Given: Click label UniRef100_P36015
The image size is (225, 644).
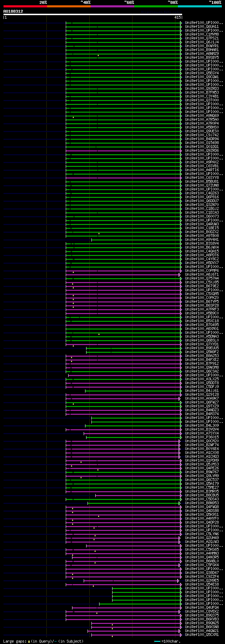Looking at the screenshot, I should [x=202, y=437].
